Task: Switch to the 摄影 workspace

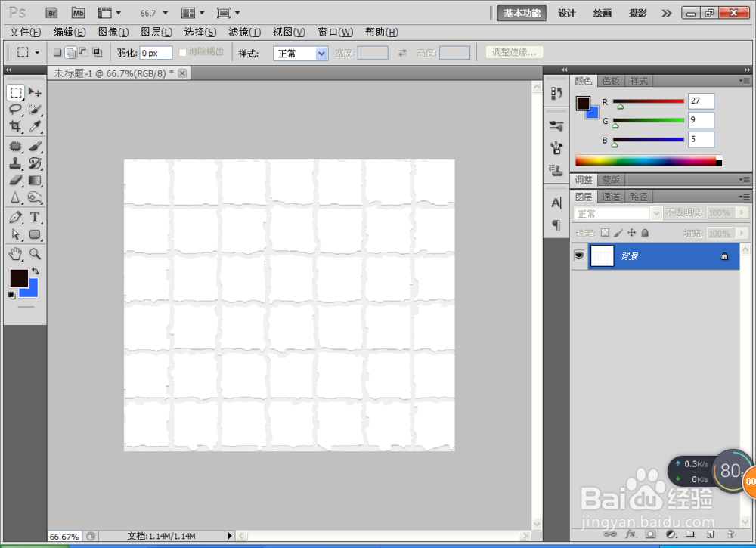Action: pos(637,13)
